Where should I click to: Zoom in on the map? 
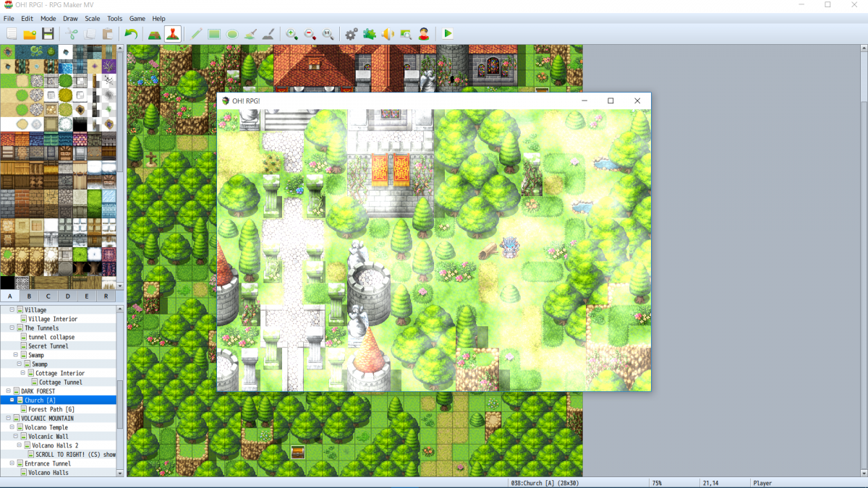pos(292,33)
